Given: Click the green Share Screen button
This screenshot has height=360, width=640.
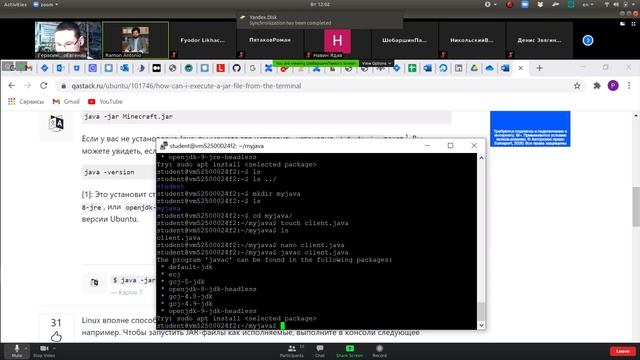Looking at the screenshot, I should click(x=349, y=351).
